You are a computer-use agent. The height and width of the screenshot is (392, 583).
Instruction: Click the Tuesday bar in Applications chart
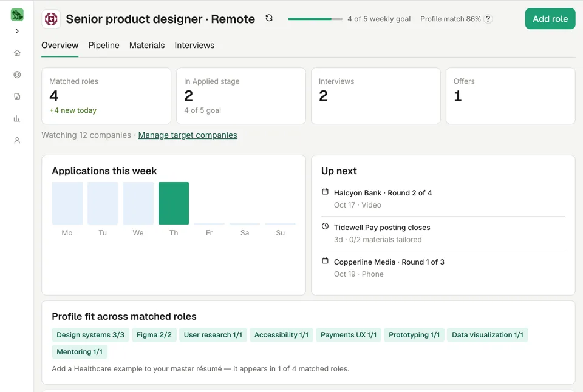103,203
